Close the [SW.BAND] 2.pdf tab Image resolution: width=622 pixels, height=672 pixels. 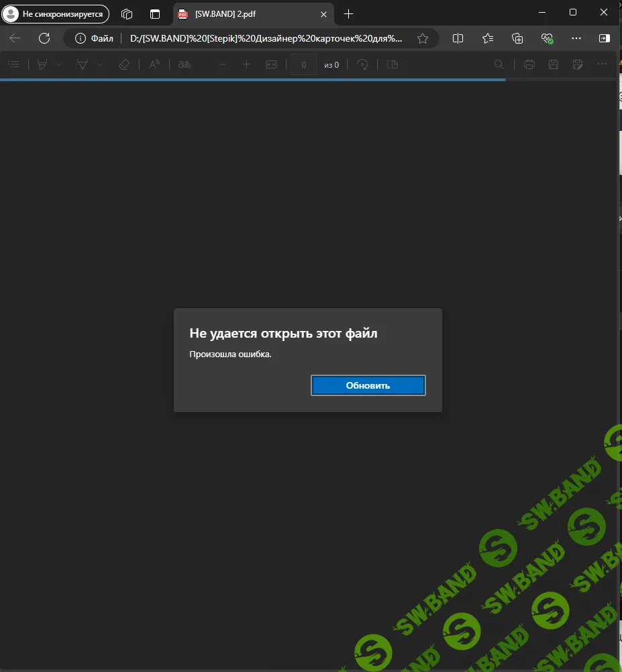click(323, 13)
